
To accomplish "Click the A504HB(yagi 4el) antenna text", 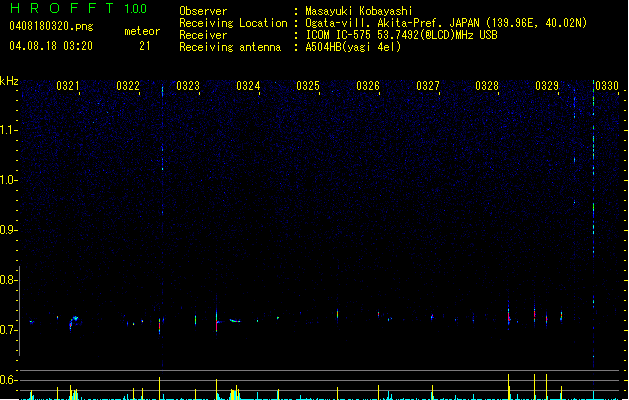I will 353,47.
